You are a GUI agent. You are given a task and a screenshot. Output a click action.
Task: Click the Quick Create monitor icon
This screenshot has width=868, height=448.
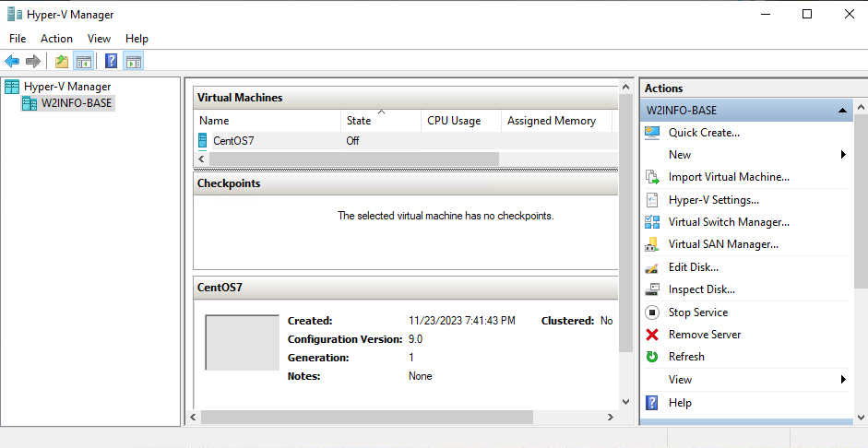coord(652,133)
